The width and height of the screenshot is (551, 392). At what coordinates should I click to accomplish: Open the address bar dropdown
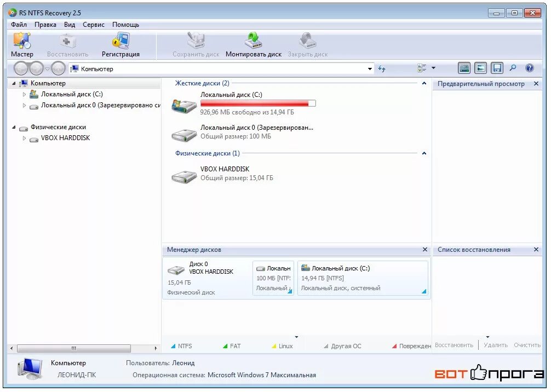click(370, 69)
